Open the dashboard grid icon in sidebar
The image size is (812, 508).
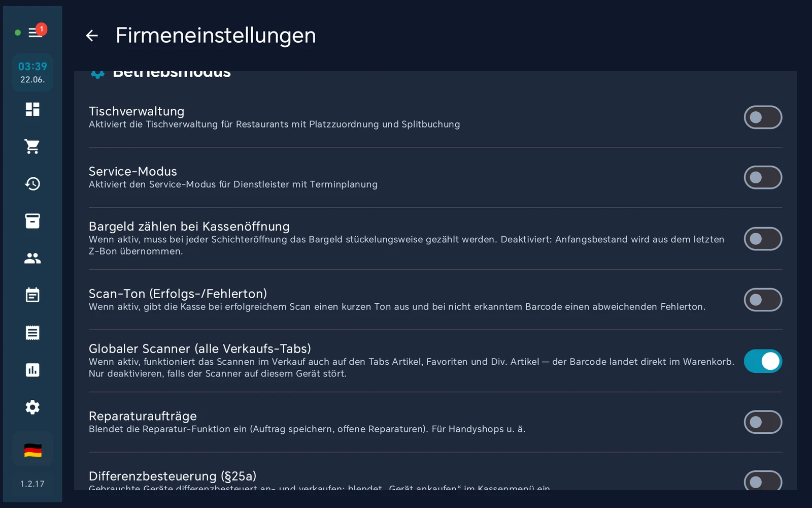pos(32,109)
